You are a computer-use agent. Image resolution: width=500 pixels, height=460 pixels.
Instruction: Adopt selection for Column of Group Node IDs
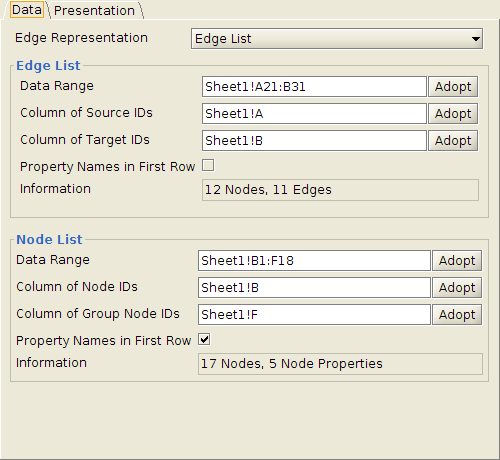click(457, 315)
